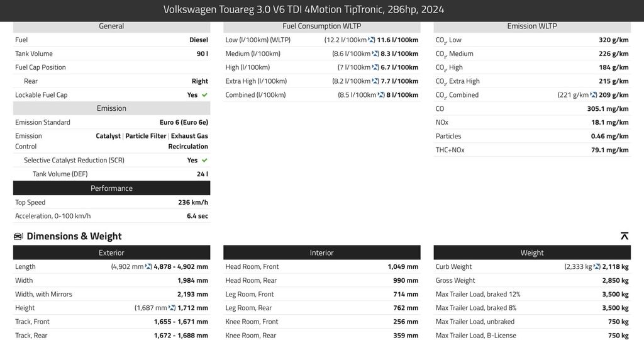The image size is (644, 340).
Task: Click the arrow icon in Low fuel consumption row
Action: (372, 40)
